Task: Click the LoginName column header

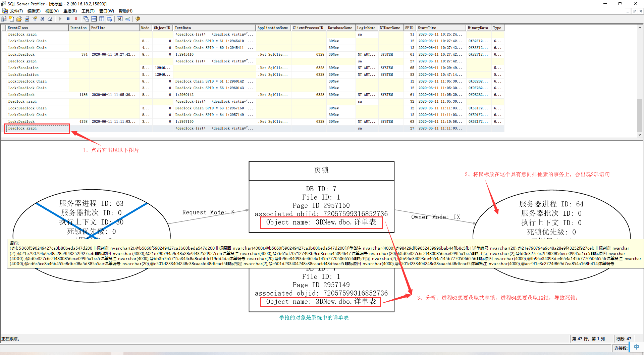Action: click(367, 28)
